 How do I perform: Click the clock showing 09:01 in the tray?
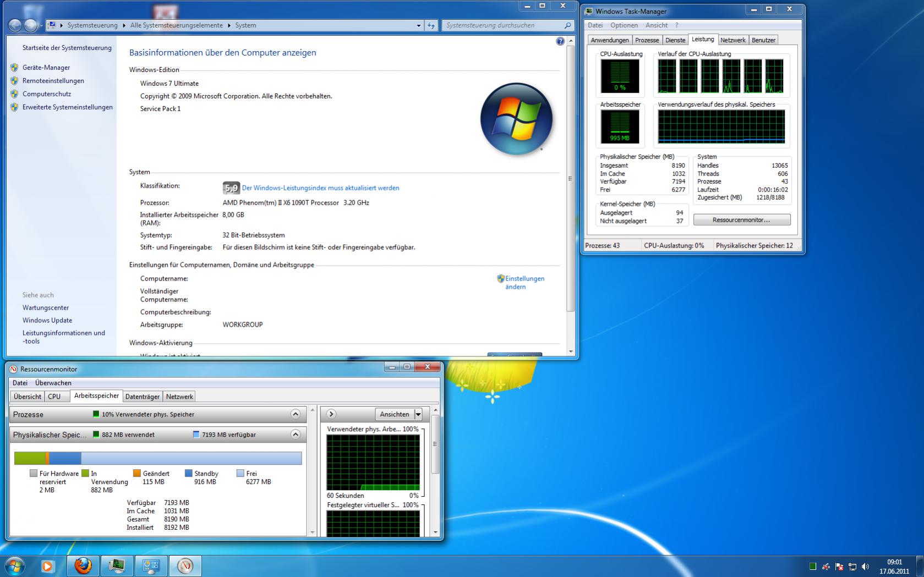pyautogui.click(x=894, y=562)
